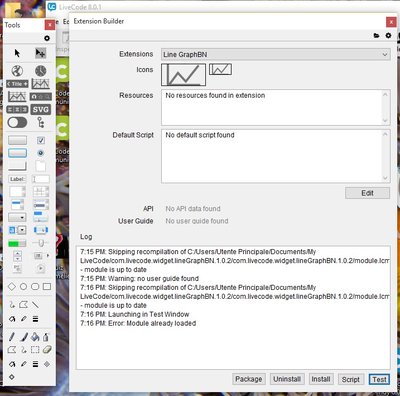Image resolution: width=400 pixels, height=396 pixels.
Task: Open folder icon in Extension Builder
Action: pyautogui.click(x=376, y=35)
